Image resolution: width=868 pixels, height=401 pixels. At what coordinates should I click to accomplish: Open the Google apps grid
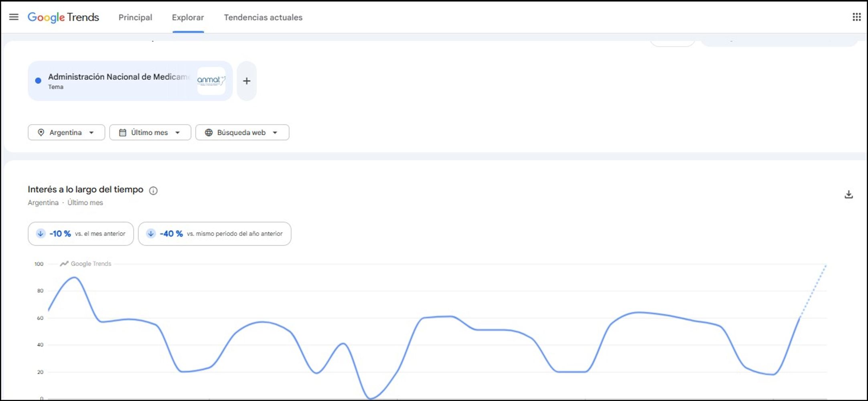point(856,17)
